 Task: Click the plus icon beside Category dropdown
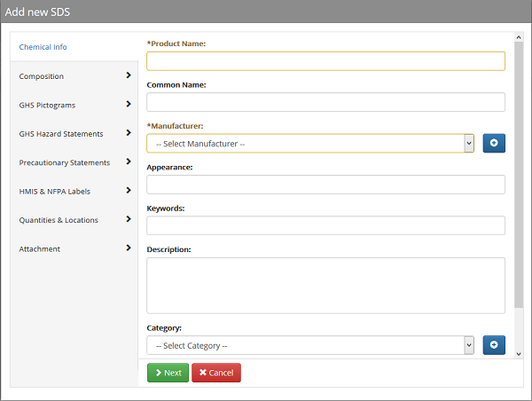tap(494, 345)
